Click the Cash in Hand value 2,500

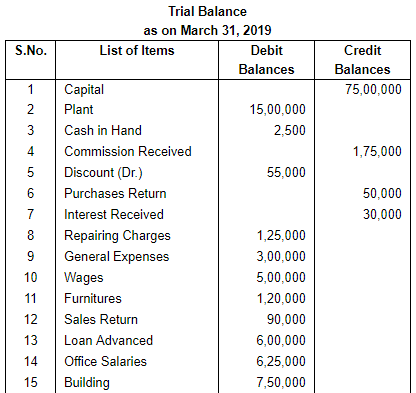[x=290, y=130]
